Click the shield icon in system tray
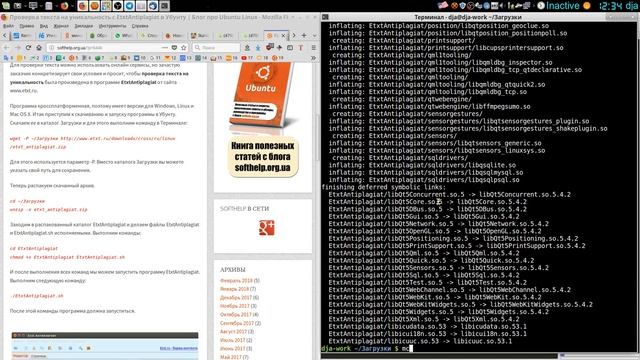 click(x=462, y=6)
